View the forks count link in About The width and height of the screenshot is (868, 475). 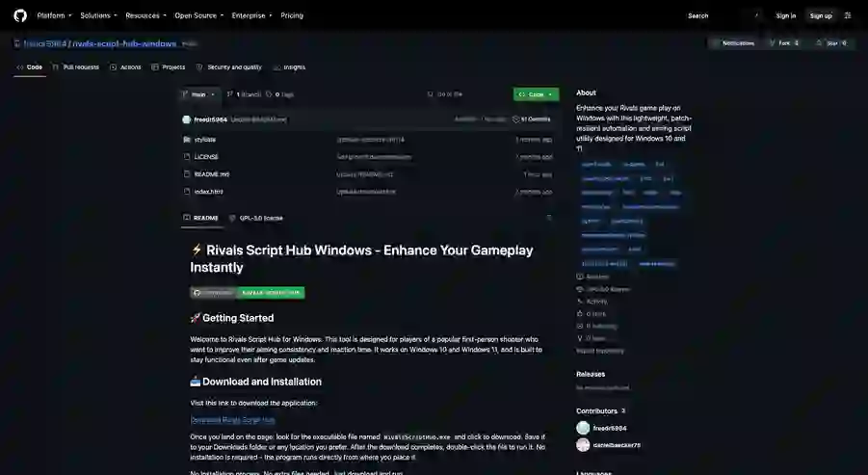[592, 338]
